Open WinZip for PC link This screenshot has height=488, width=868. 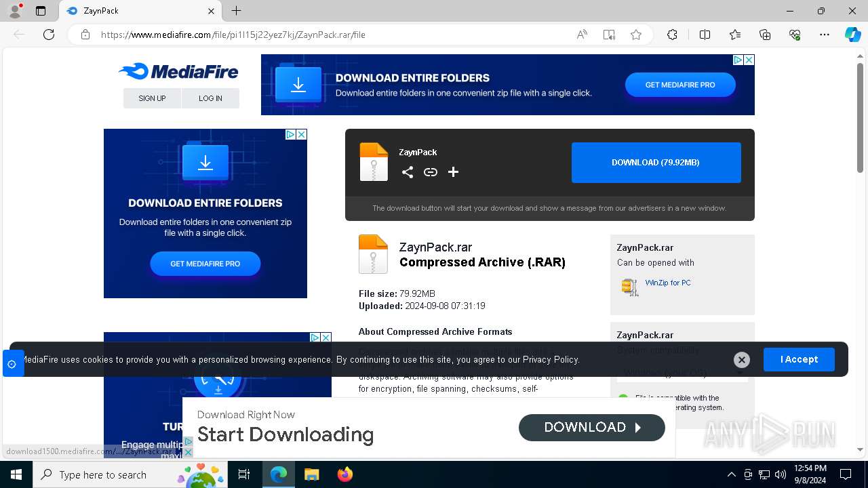[x=668, y=283]
